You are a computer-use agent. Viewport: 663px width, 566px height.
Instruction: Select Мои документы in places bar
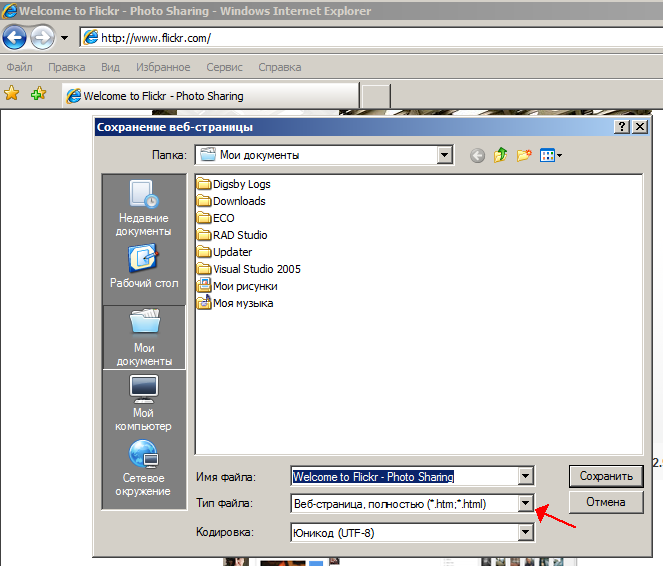point(144,337)
